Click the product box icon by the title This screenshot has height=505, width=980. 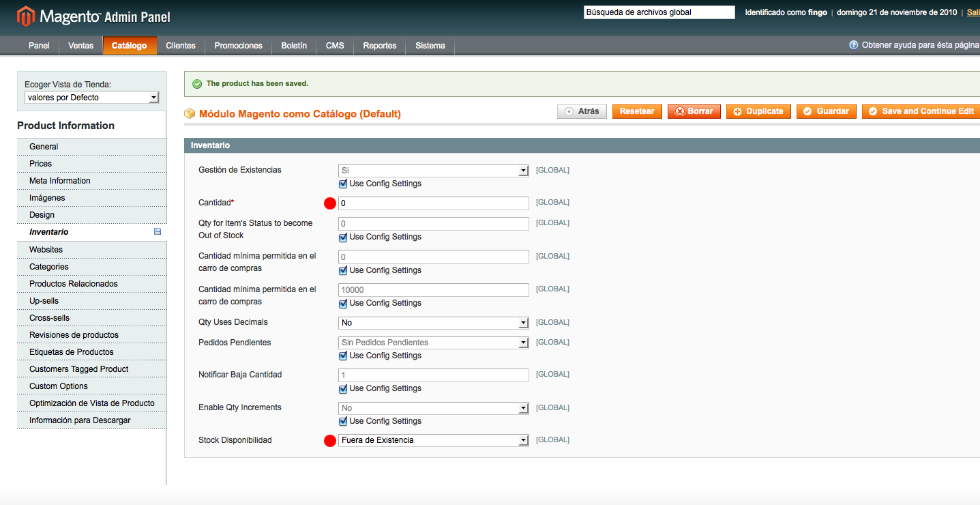pyautogui.click(x=190, y=113)
